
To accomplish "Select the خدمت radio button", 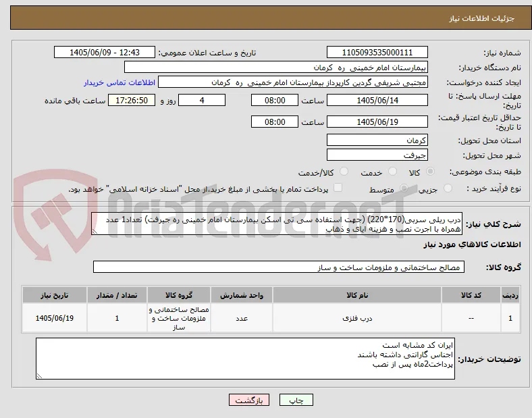I will pyautogui.click(x=392, y=172).
